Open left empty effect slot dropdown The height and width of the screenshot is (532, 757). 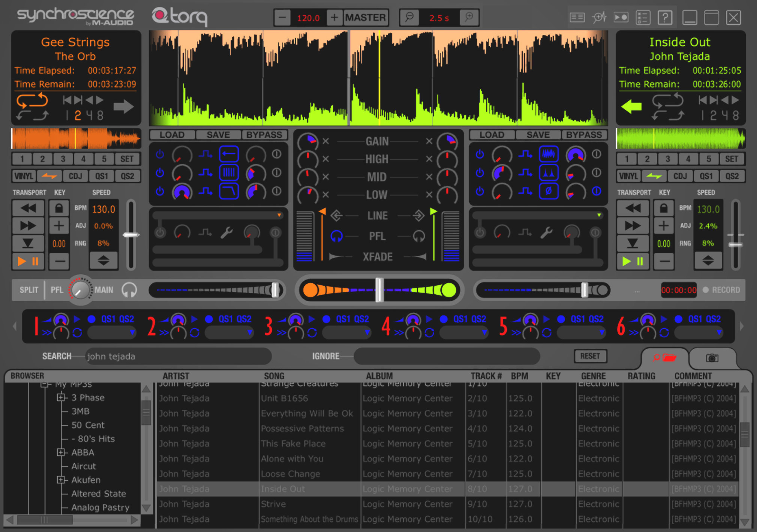tap(279, 215)
